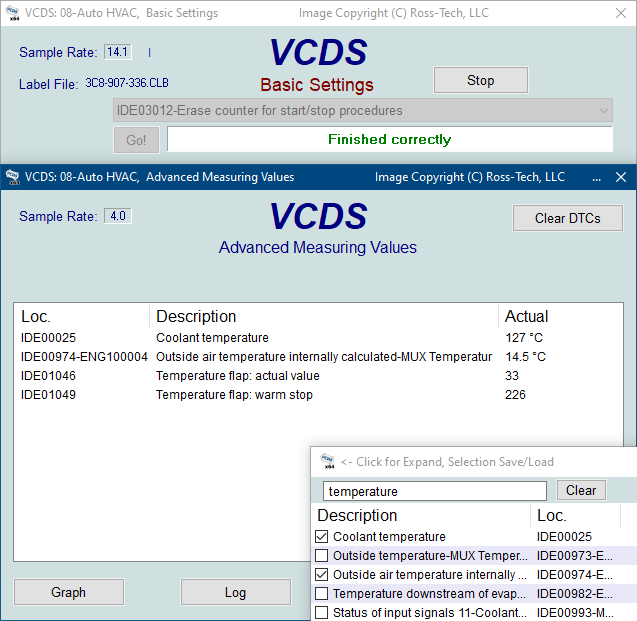
Task: Check Status of input signals 11-Coolant checkbox
Action: (x=321, y=612)
